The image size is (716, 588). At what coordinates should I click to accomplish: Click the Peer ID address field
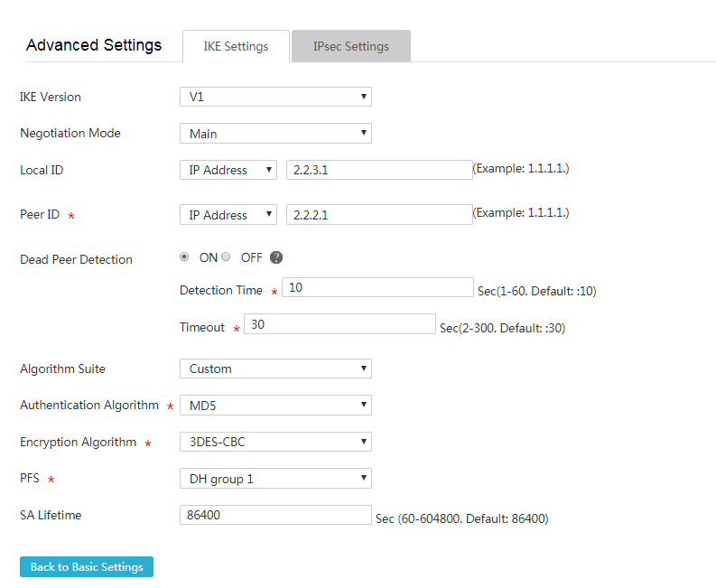[x=379, y=215]
